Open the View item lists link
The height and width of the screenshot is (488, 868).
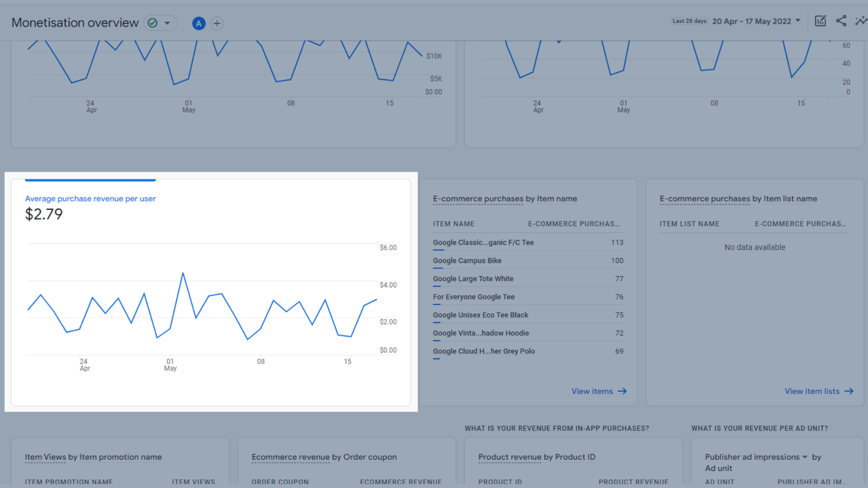[x=811, y=391]
